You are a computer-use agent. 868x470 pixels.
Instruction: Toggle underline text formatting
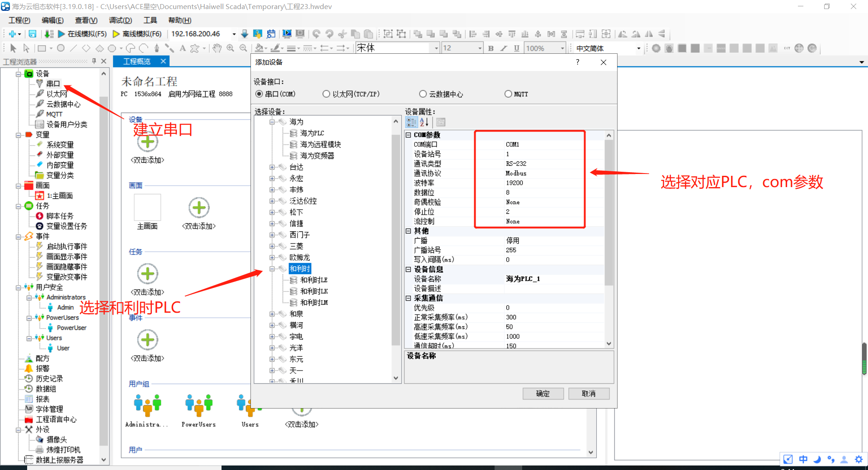[x=516, y=48]
